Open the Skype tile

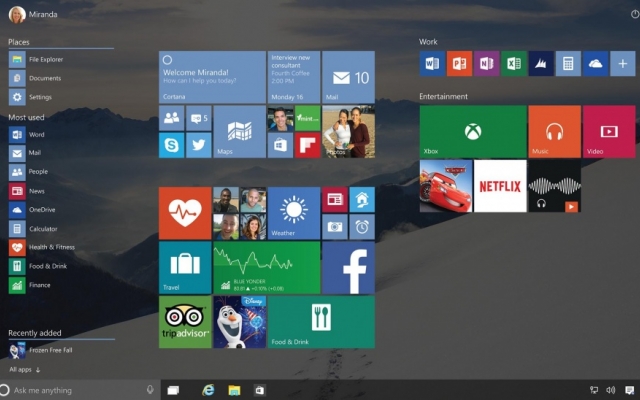click(171, 145)
